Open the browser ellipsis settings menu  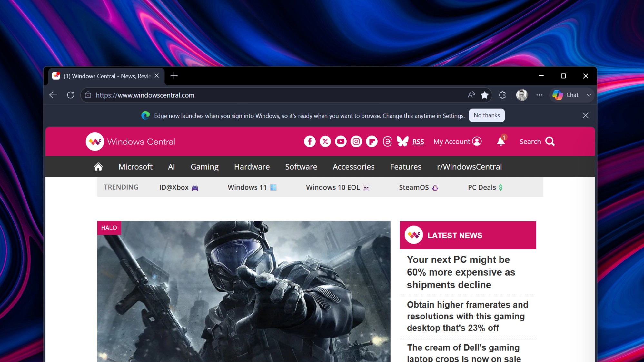coord(539,95)
